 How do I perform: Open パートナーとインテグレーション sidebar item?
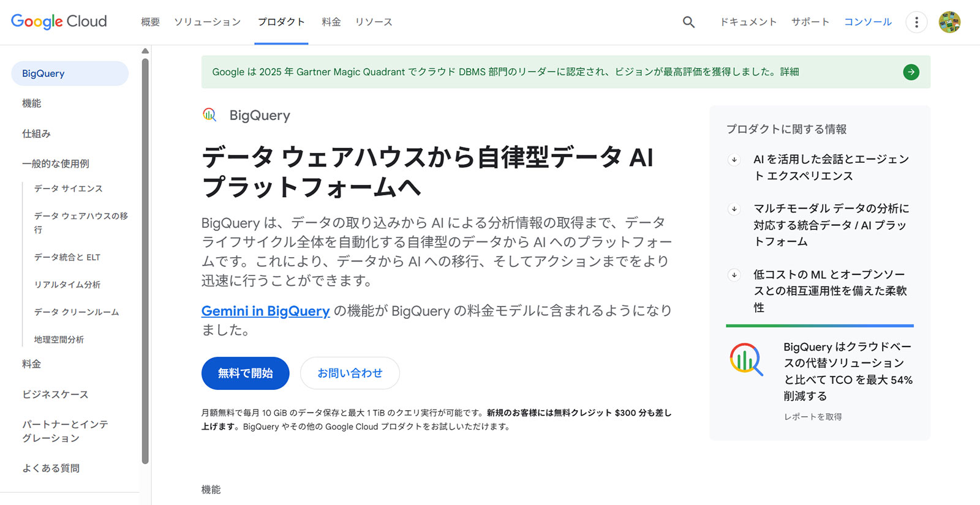point(65,431)
